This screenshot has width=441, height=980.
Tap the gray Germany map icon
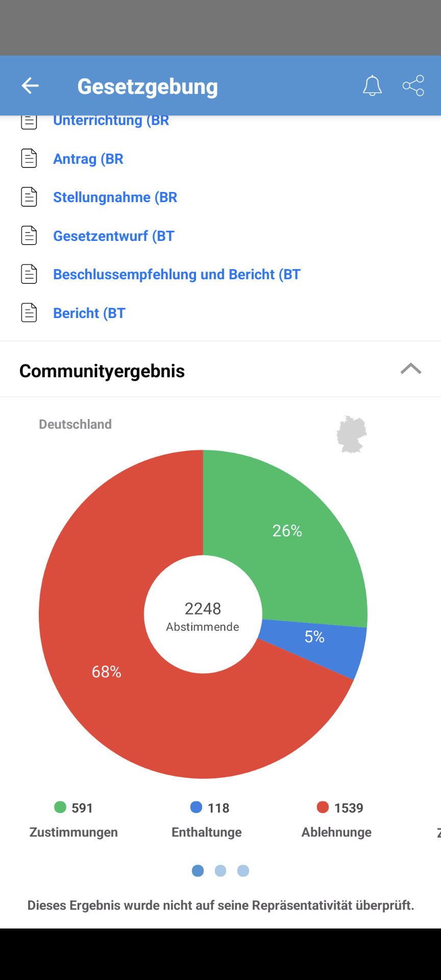[352, 434]
